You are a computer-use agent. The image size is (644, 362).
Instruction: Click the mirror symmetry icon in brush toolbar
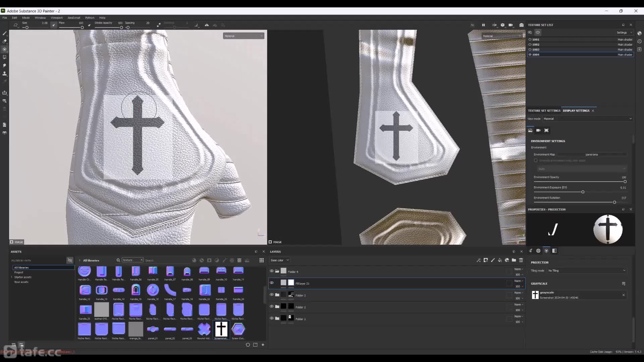pyautogui.click(x=207, y=25)
